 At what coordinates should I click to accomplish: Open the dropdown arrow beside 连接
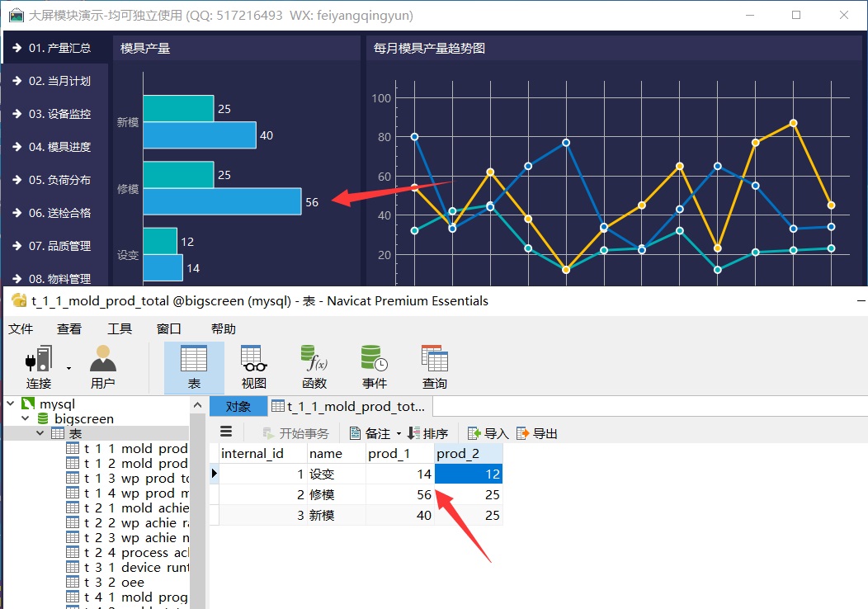(x=68, y=368)
